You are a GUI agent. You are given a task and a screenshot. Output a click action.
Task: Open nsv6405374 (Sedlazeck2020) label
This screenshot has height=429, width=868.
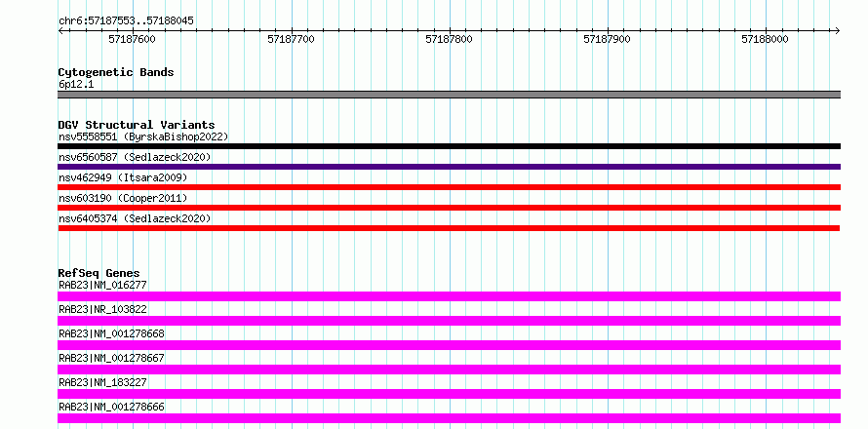click(x=135, y=218)
